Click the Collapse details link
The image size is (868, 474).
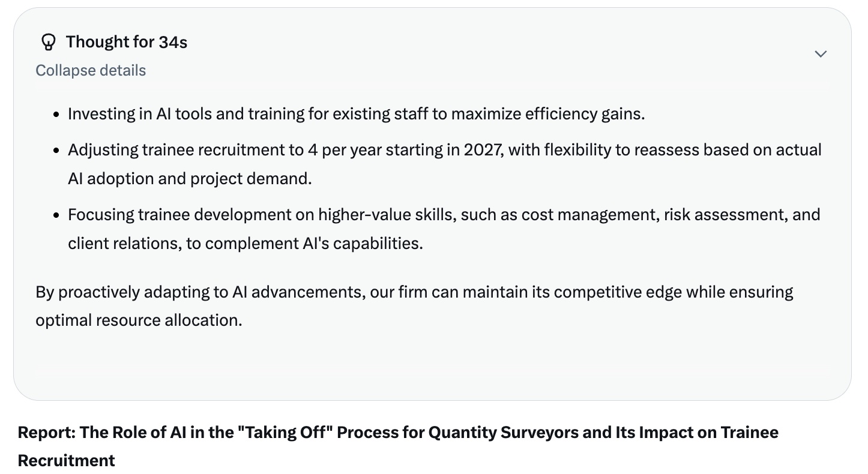coord(91,70)
